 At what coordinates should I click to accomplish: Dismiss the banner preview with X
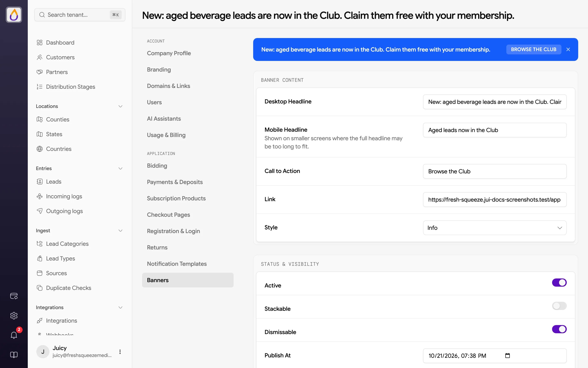coord(568,49)
